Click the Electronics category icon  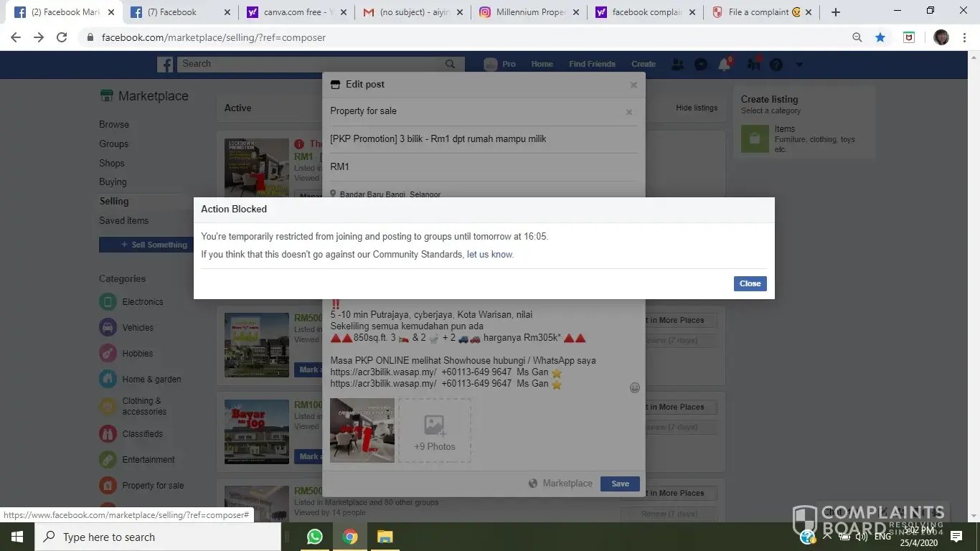[108, 302]
